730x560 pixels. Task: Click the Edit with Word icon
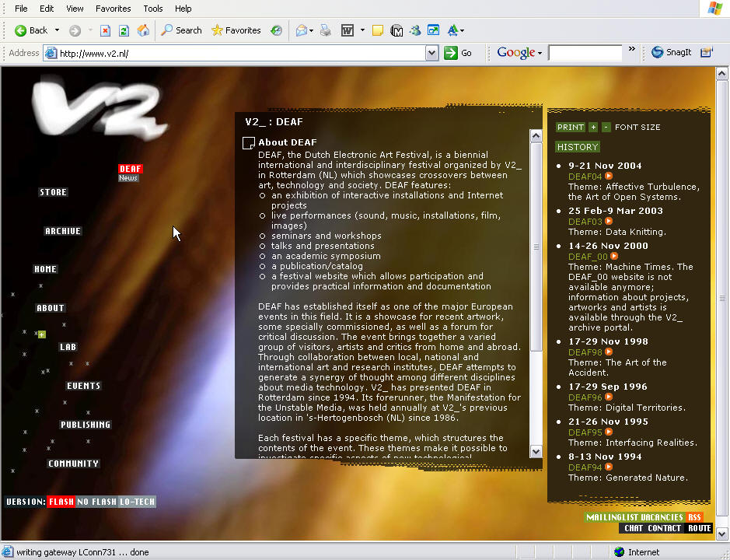click(x=348, y=31)
